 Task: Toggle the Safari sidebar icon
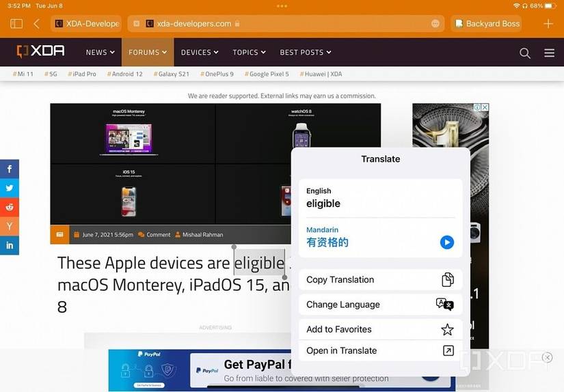(x=16, y=24)
